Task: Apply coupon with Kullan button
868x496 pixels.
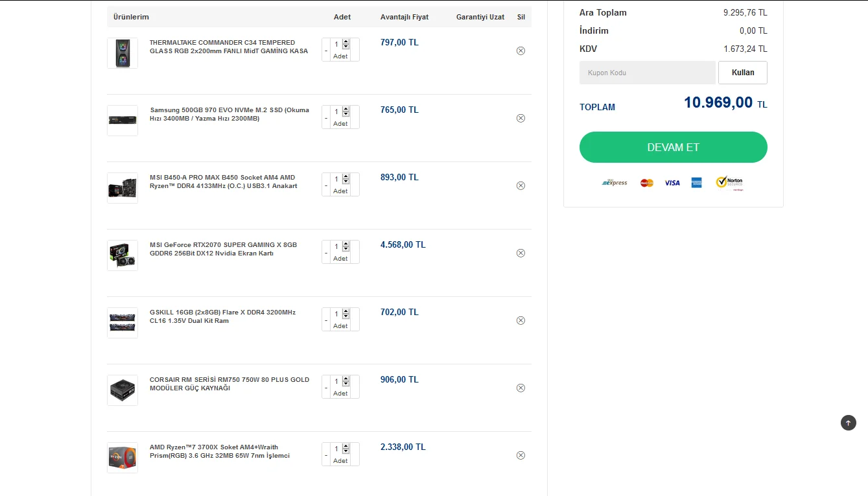Action: 742,73
